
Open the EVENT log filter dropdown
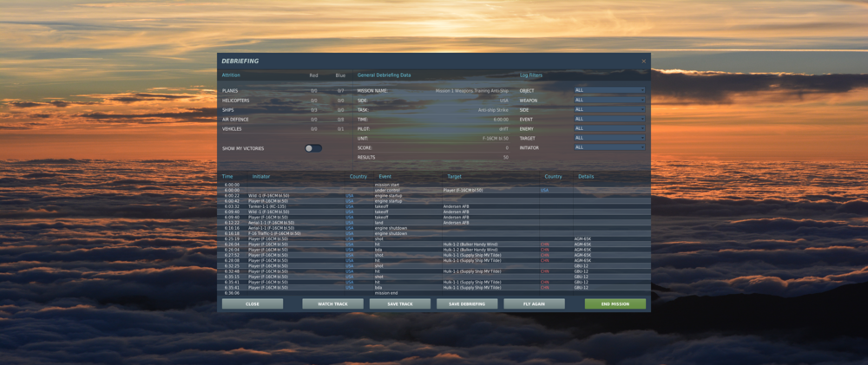(x=609, y=119)
